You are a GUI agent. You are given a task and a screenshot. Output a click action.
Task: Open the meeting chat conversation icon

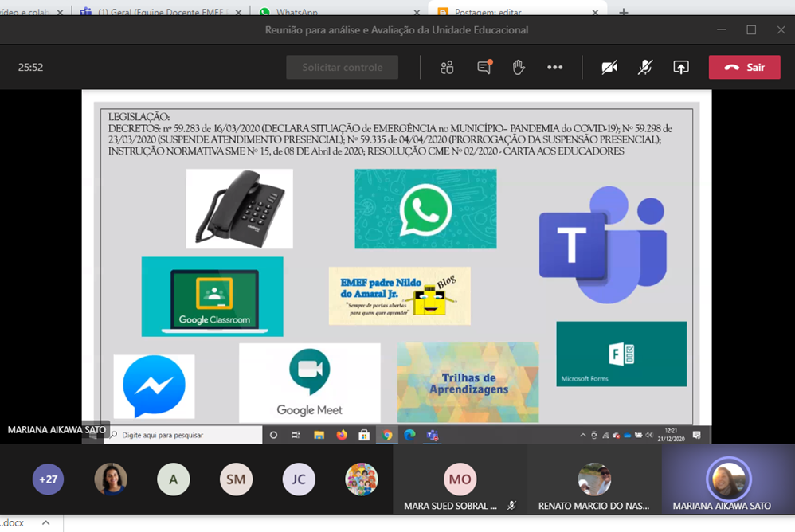(x=484, y=68)
